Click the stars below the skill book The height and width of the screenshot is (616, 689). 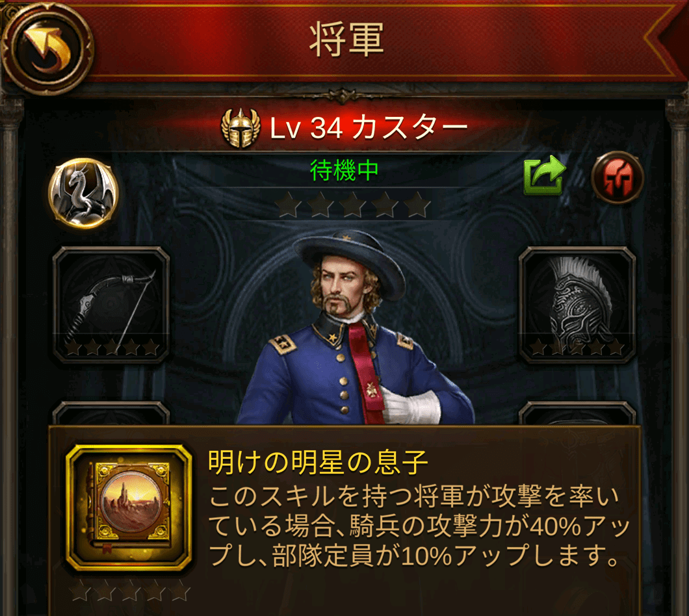(131, 591)
